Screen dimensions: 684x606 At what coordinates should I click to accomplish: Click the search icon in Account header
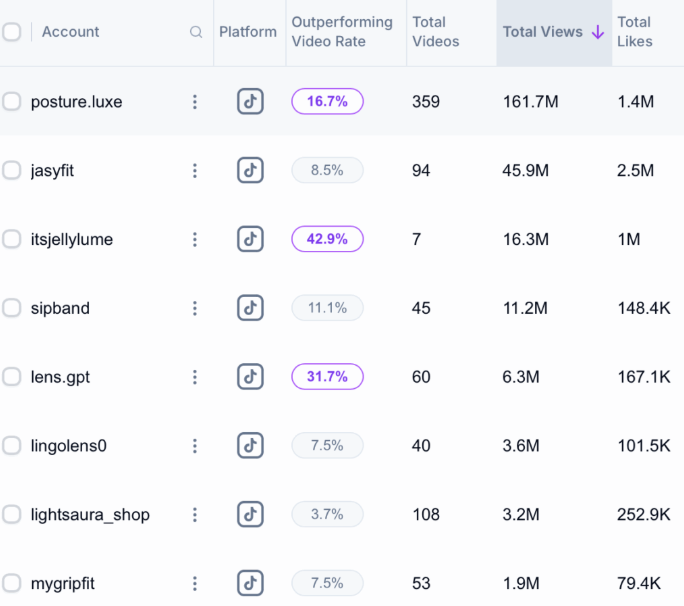(x=196, y=32)
